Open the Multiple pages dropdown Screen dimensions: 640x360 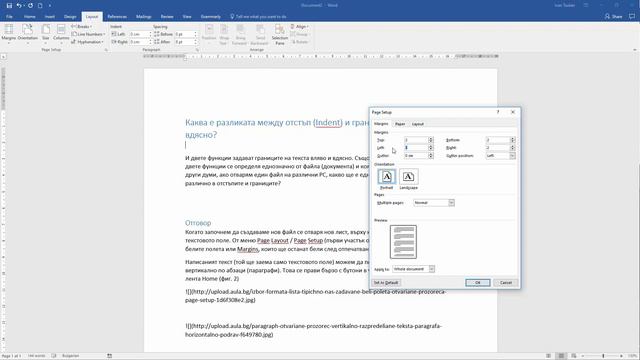[451, 203]
